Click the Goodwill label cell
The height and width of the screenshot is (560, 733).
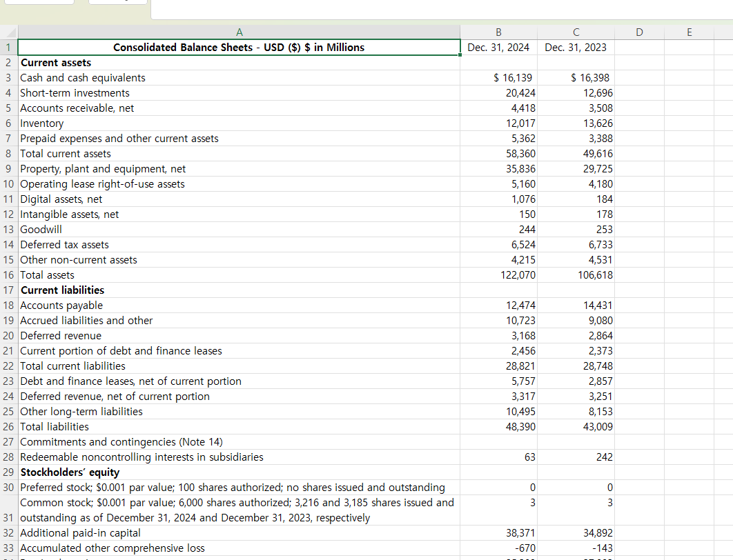[x=239, y=230]
